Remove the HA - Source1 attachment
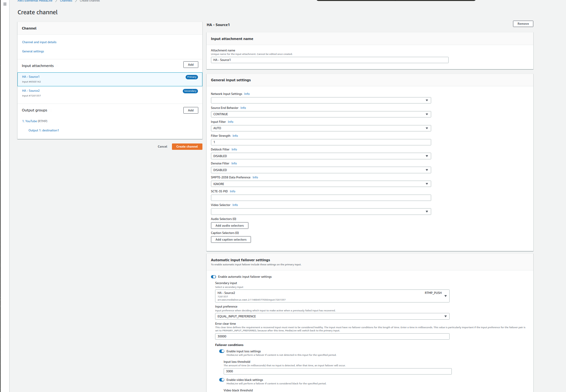This screenshot has width=566, height=392. [523, 24]
